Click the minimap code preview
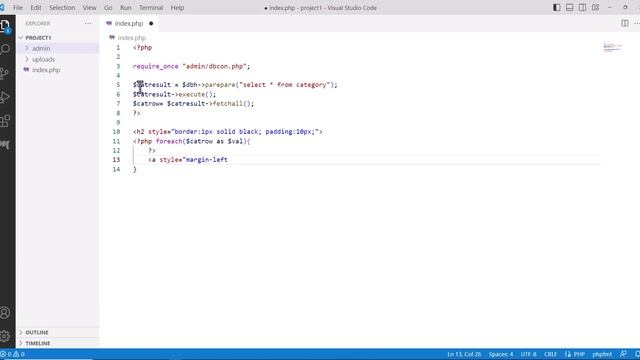Image resolution: width=640 pixels, height=360 pixels. [612, 47]
